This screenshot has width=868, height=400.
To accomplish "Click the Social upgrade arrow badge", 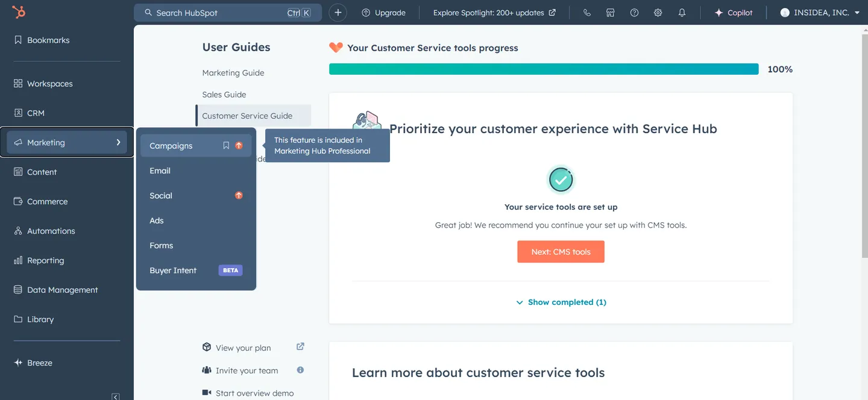I will pos(239,196).
